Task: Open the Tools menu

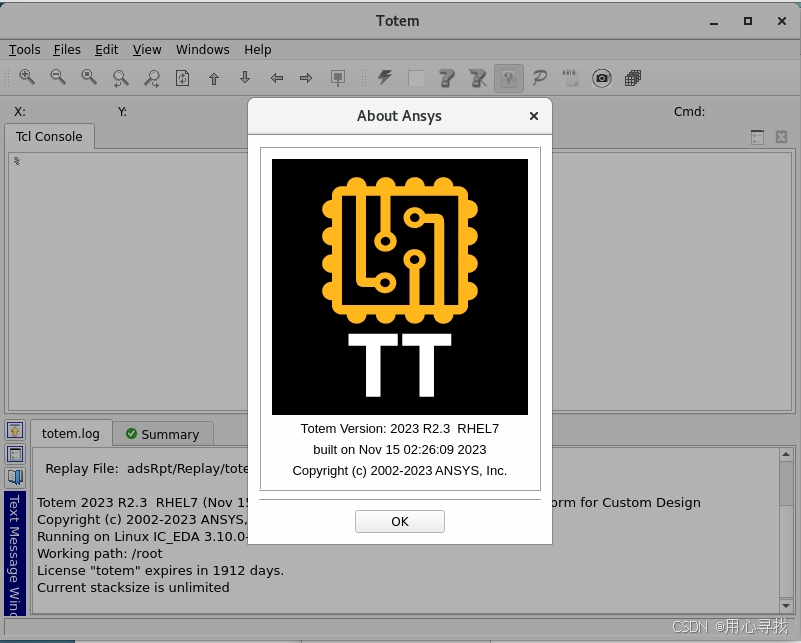Action: pyautogui.click(x=25, y=50)
